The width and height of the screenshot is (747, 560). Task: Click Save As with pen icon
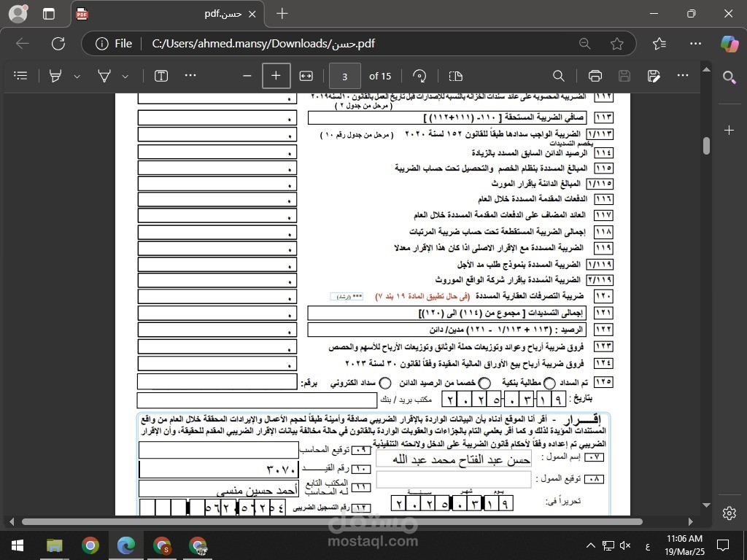[654, 76]
